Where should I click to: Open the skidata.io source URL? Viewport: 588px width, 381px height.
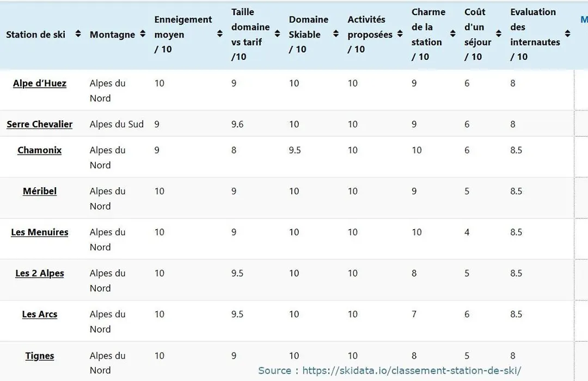point(412,371)
